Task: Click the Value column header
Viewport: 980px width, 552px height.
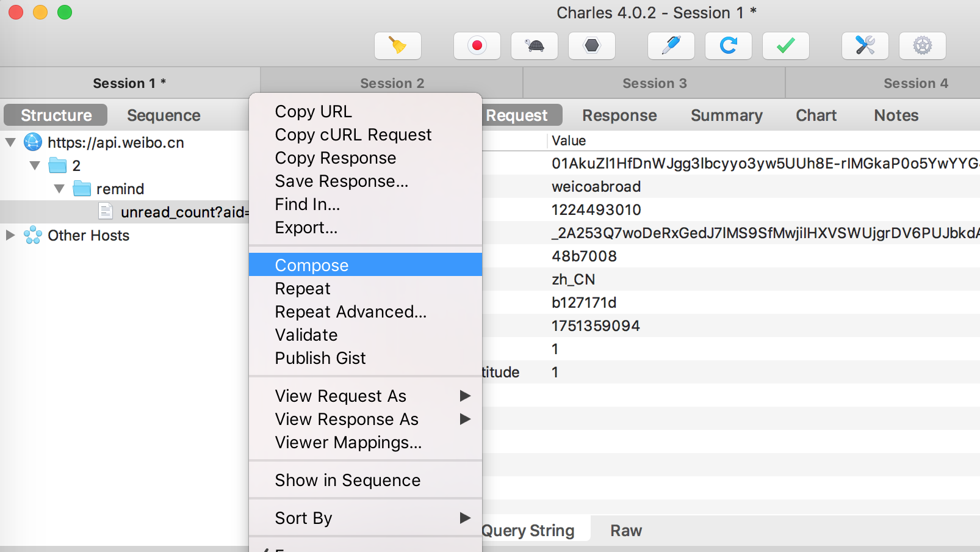Action: pyautogui.click(x=569, y=141)
